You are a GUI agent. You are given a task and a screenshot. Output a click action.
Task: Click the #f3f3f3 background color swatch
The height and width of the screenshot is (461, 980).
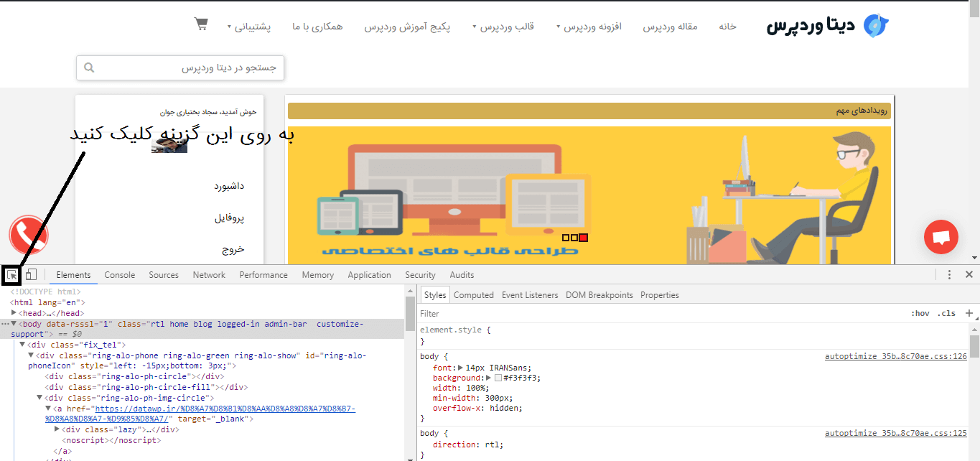click(498, 378)
